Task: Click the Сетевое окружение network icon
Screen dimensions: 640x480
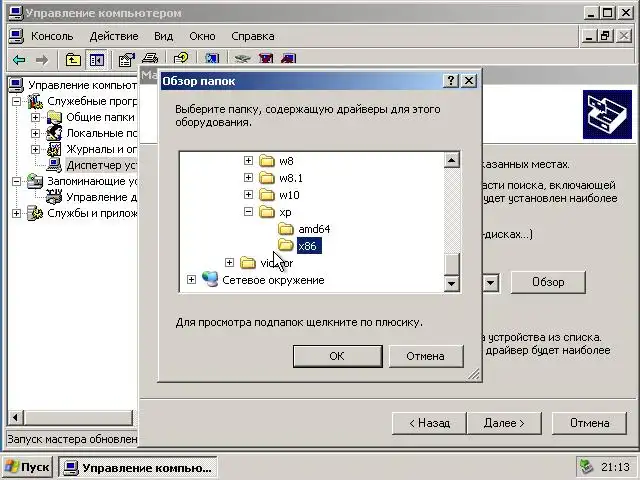Action: coord(210,280)
